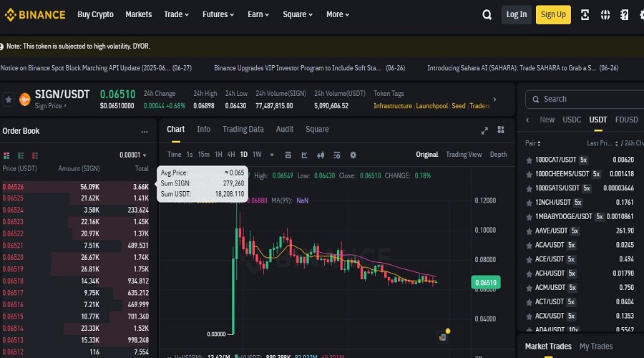Switch to the Trading Data tab
Screen dimensions: 644x358
(x=243, y=129)
